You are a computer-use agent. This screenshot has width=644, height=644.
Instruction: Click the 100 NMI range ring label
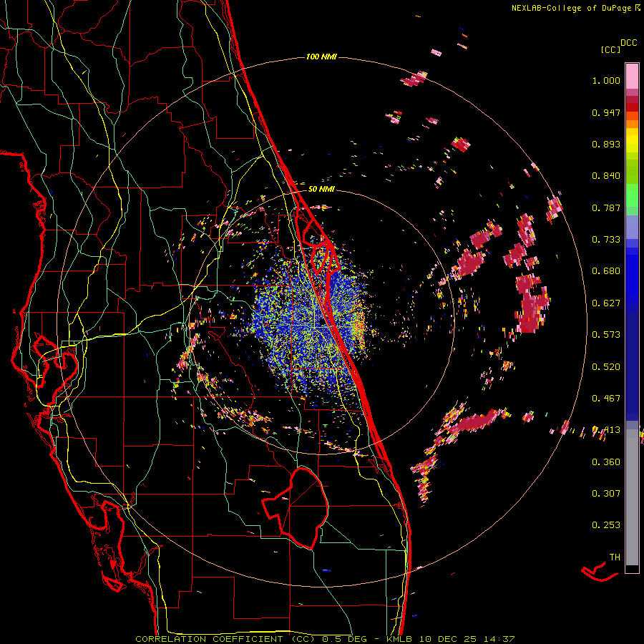[x=321, y=57]
